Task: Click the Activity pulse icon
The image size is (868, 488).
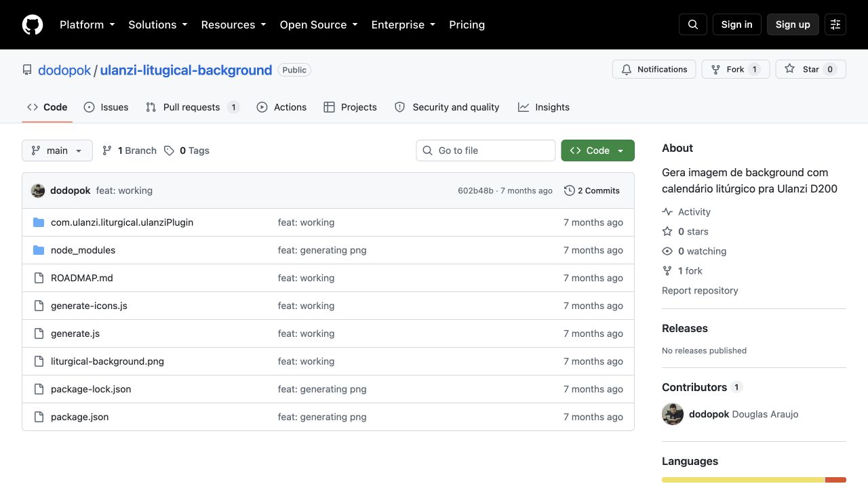Action: [667, 211]
